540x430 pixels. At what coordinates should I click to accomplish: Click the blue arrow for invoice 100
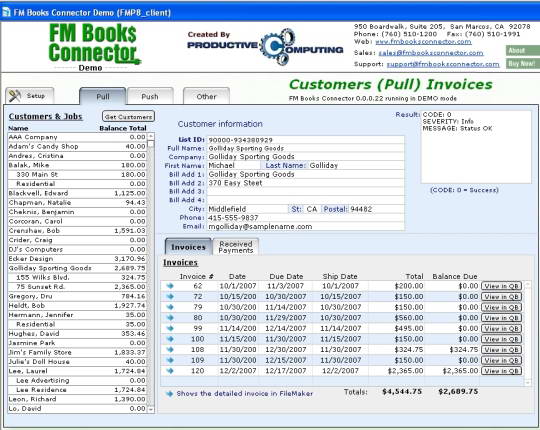click(170, 339)
